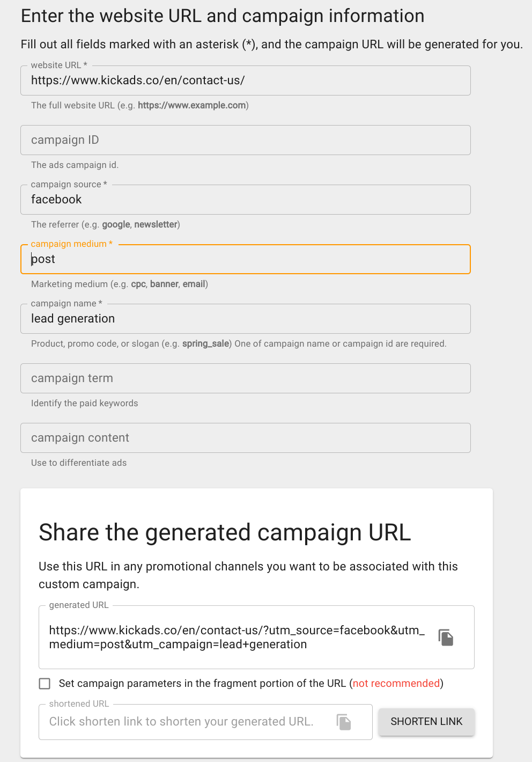Click the SHORTEN LINK button
Viewport: 532px width, 762px height.
point(426,722)
